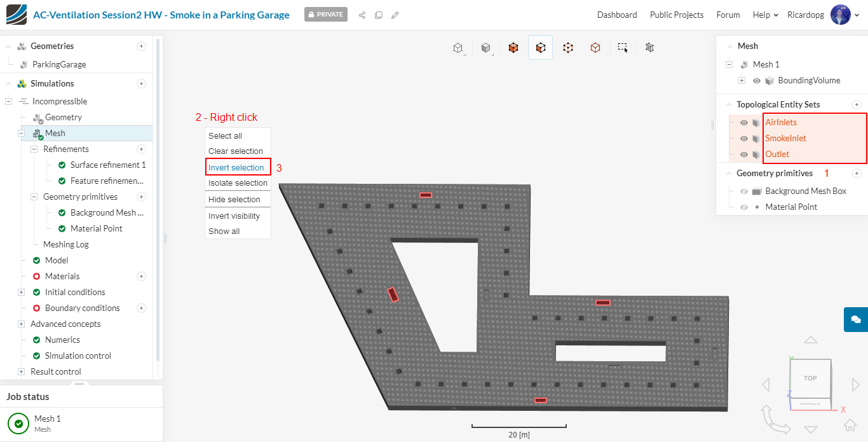868x442 pixels.
Task: Toggle visibility of AirInlets set
Action: 744,123
